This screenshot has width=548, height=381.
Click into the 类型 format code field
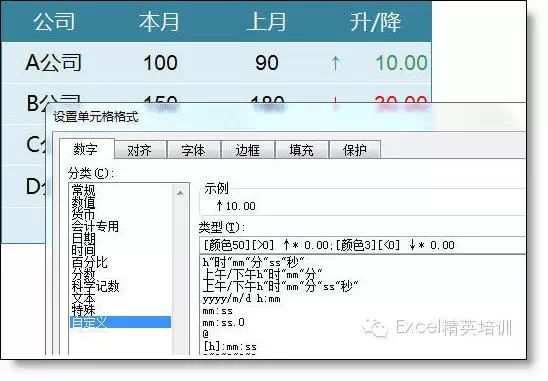pyautogui.click(x=363, y=245)
